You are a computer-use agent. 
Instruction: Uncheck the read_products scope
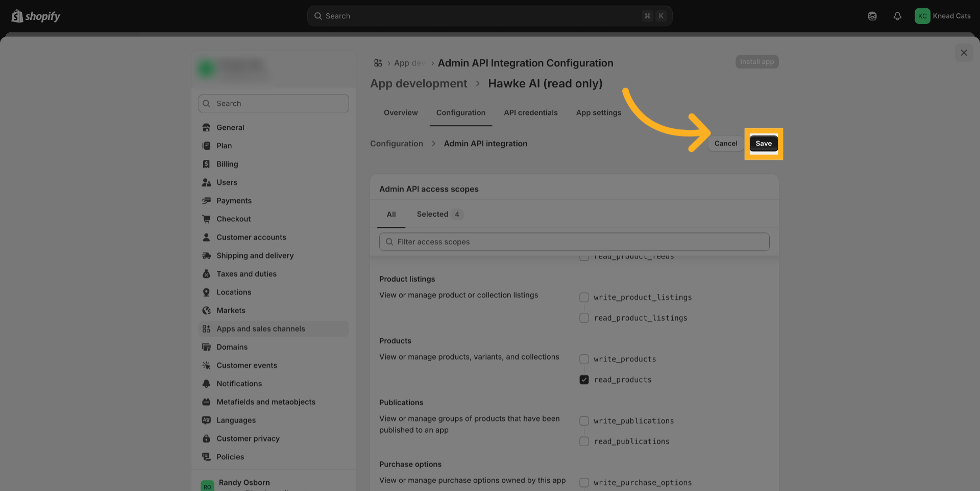(x=584, y=380)
